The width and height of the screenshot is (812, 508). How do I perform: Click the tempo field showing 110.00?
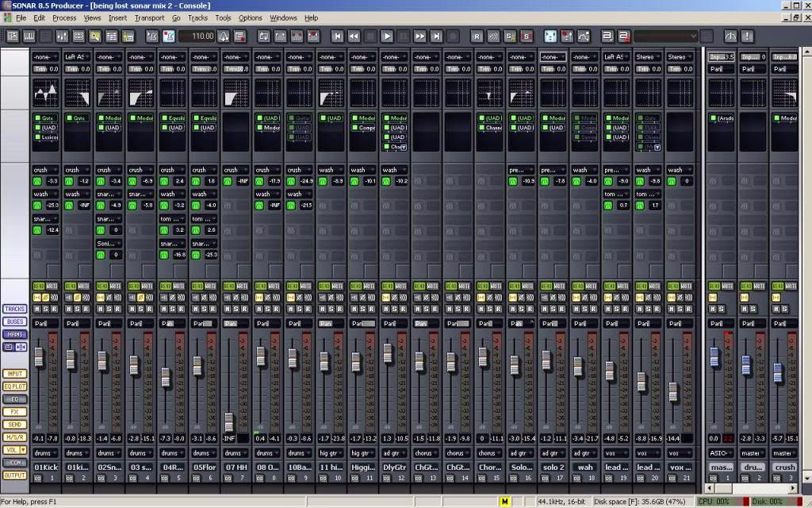click(197, 36)
